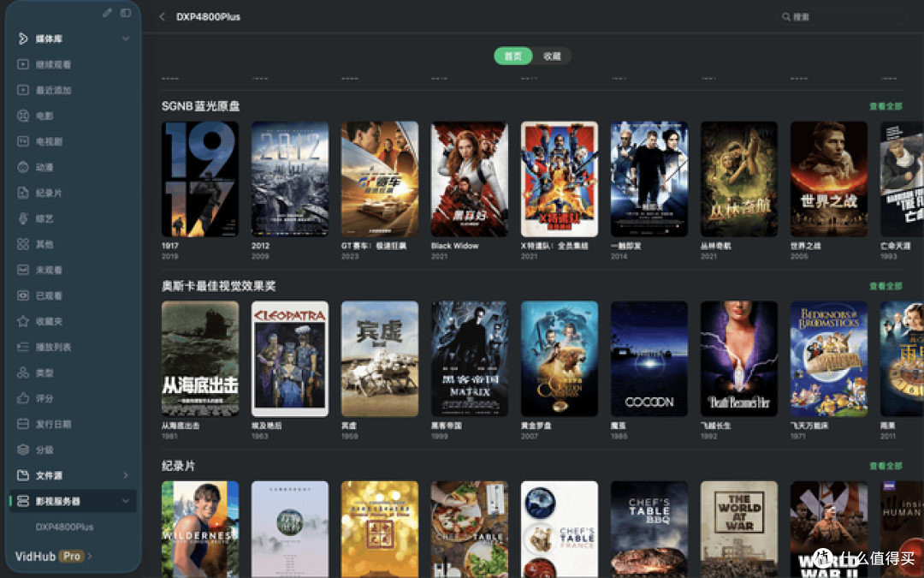Open the 宾虚 Ben-Hur poster

pos(380,359)
